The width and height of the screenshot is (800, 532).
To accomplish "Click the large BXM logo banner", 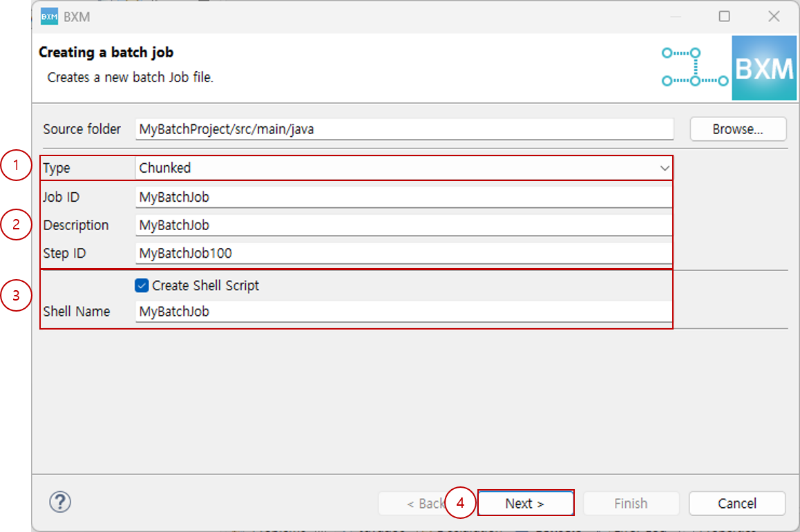I will click(763, 68).
